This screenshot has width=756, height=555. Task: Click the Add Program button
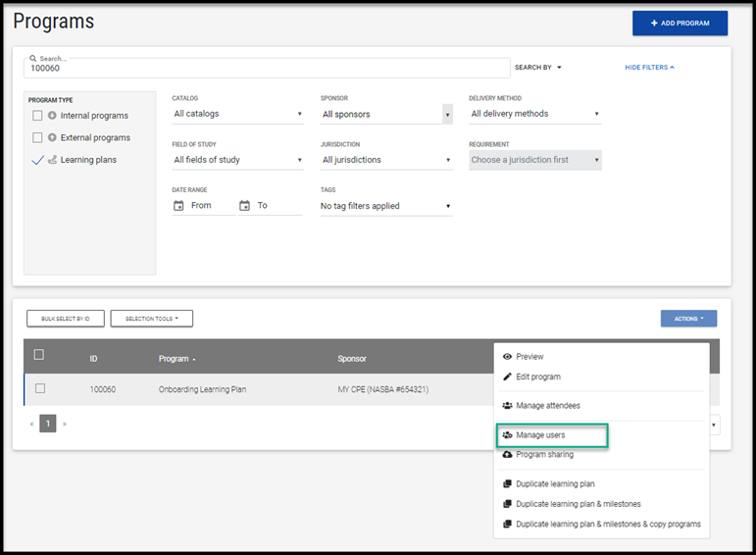[680, 23]
